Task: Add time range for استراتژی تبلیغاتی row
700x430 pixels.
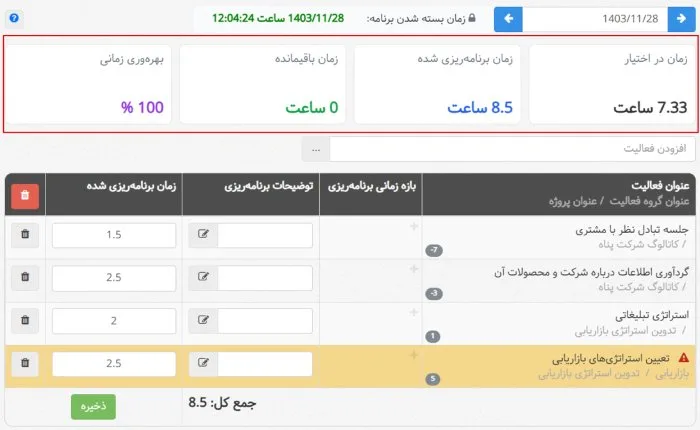Action: [414, 312]
